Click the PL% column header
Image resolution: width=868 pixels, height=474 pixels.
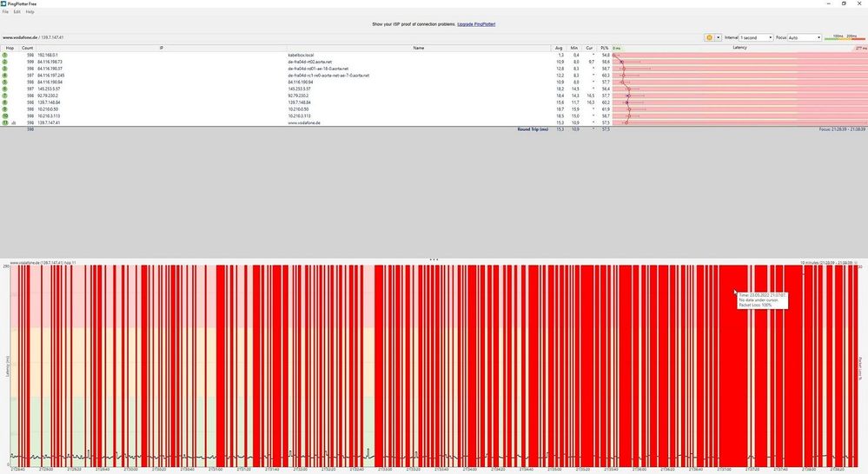[604, 48]
